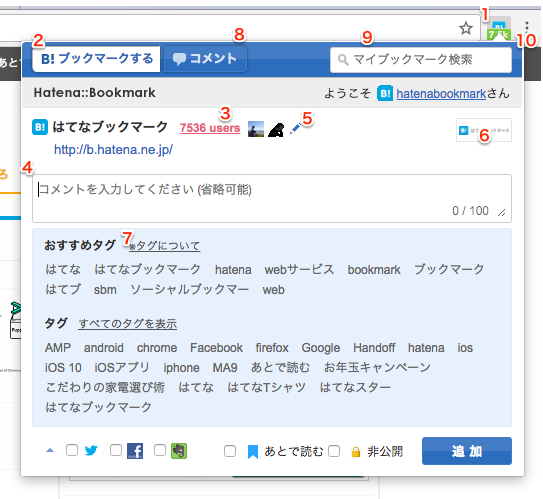Open the ※タグについて help link
This screenshot has height=499, width=543.
(x=164, y=246)
